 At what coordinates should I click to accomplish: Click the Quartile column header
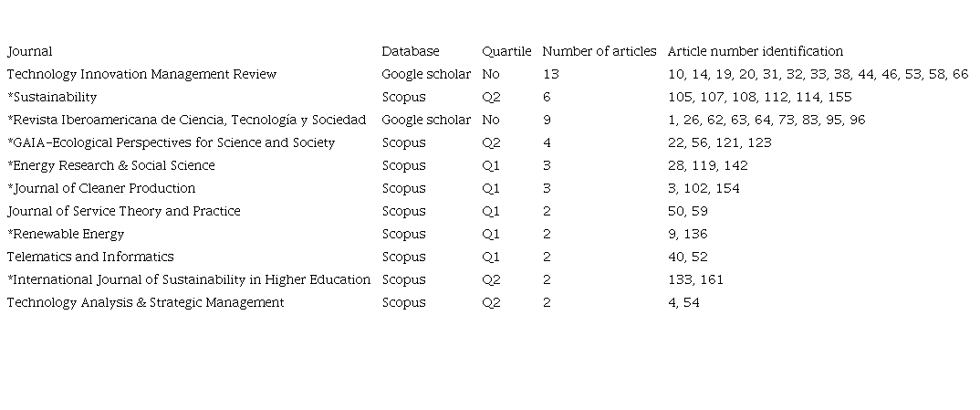pos(506,51)
